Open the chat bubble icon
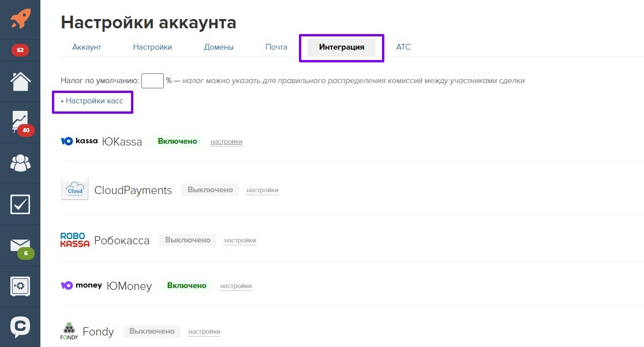 20,327
